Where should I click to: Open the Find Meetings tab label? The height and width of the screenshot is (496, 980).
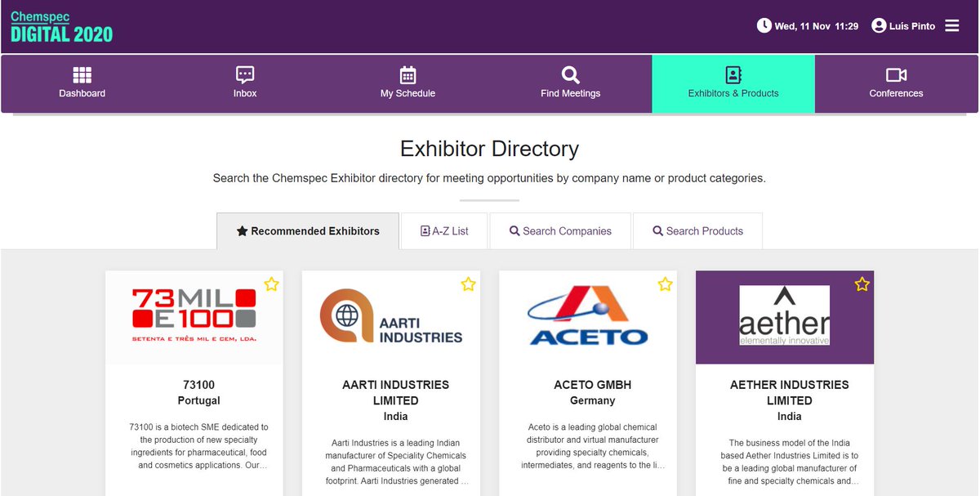(571, 93)
